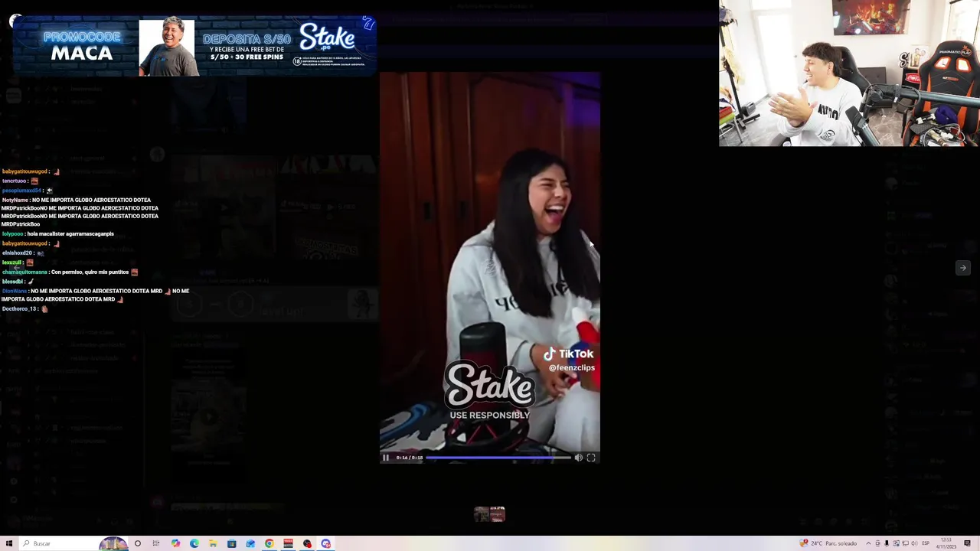Click chat user DionWano
Image resolution: width=980 pixels, height=551 pixels.
tap(15, 292)
